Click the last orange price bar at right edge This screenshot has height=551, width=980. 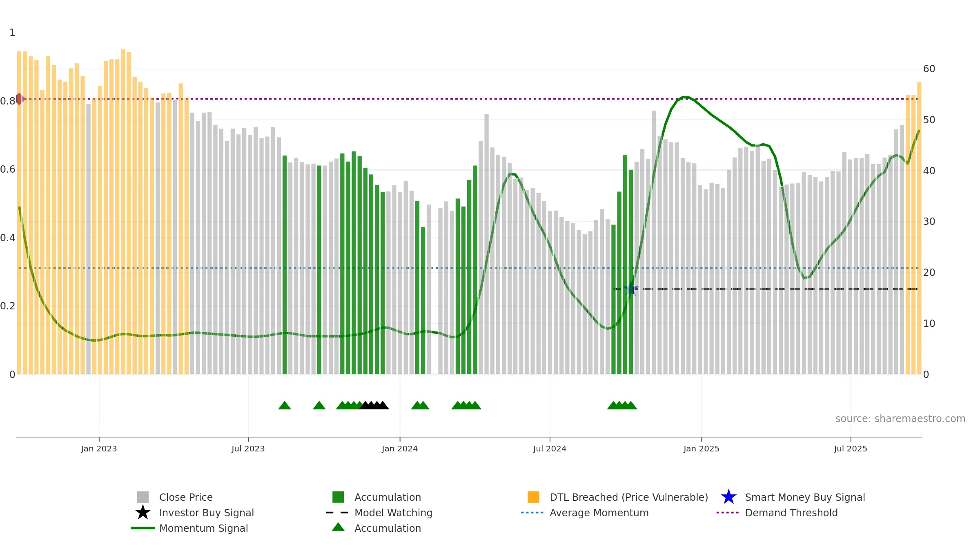[x=919, y=228]
